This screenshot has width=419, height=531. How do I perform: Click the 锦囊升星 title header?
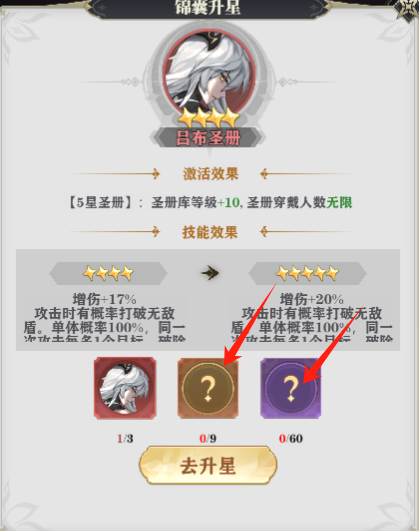click(x=207, y=7)
